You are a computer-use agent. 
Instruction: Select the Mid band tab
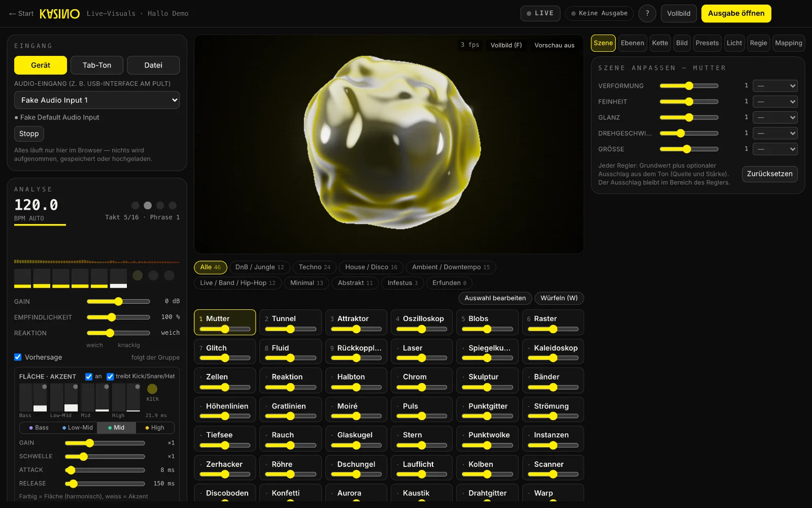tap(116, 428)
